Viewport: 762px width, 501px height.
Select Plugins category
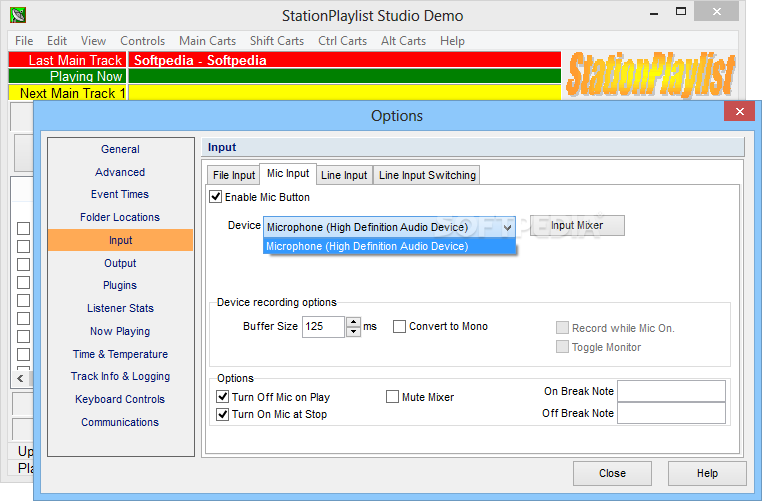pos(120,285)
